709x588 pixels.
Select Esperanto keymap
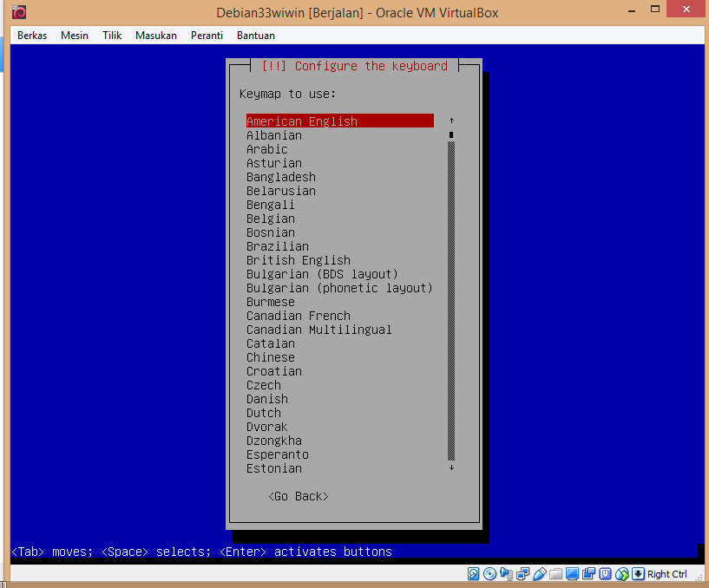click(x=340, y=454)
